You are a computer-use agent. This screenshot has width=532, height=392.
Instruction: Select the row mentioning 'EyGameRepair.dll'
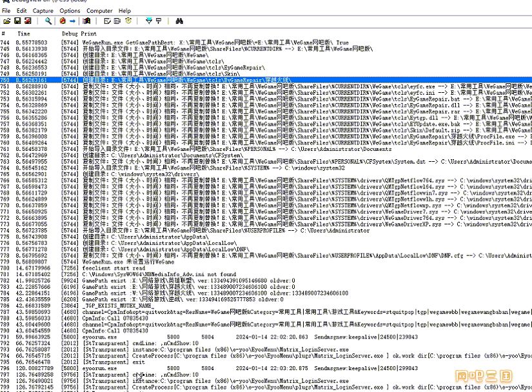tap(266, 105)
